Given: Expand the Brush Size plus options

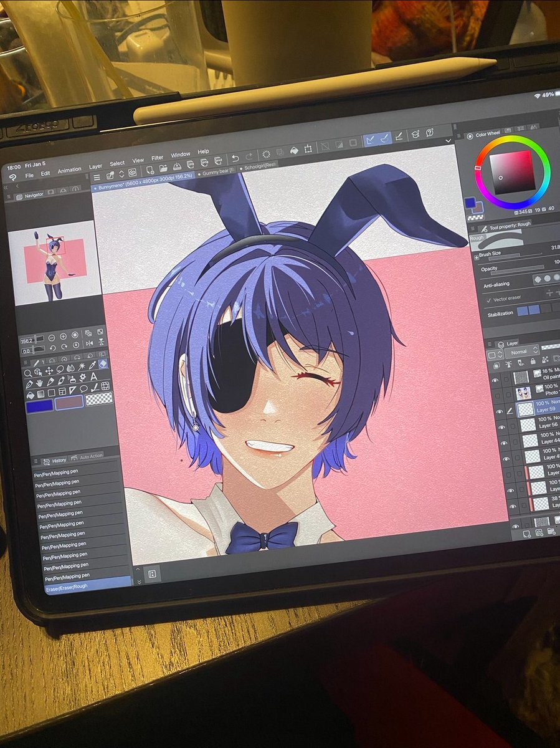Looking at the screenshot, I should (x=477, y=257).
